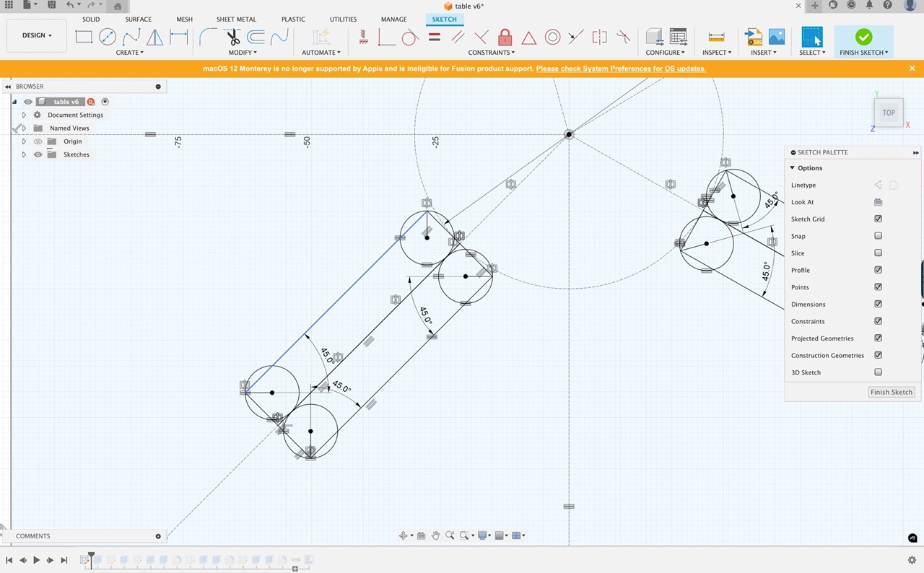Toggle the Projected Geometries checkbox
The image size is (924, 573).
point(878,338)
